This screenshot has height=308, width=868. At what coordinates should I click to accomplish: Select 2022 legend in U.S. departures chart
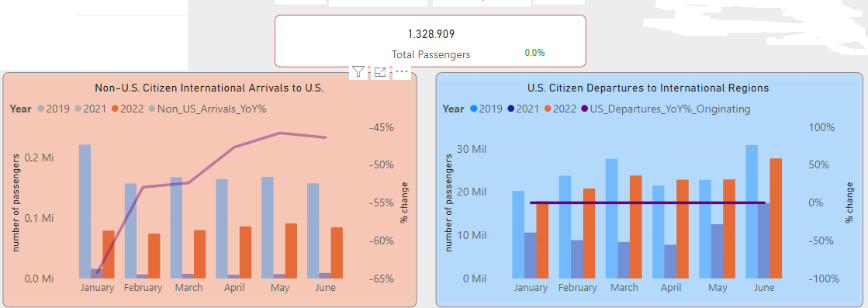tap(560, 109)
